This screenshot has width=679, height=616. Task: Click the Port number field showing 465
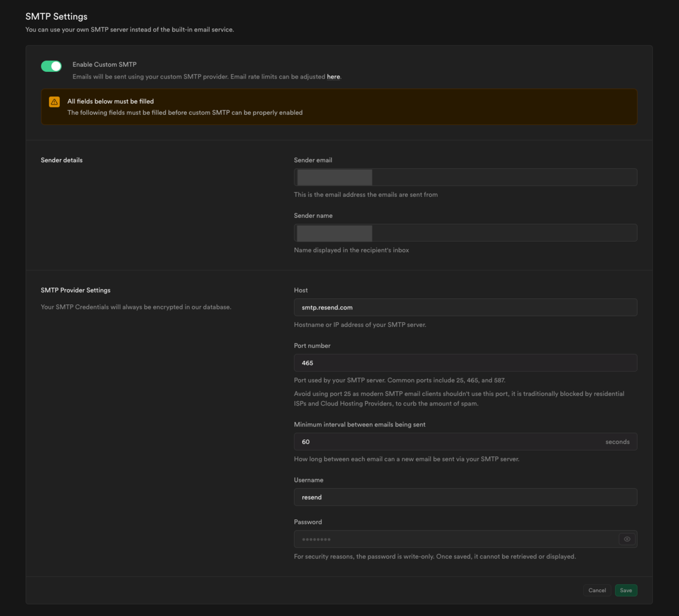[x=465, y=363]
